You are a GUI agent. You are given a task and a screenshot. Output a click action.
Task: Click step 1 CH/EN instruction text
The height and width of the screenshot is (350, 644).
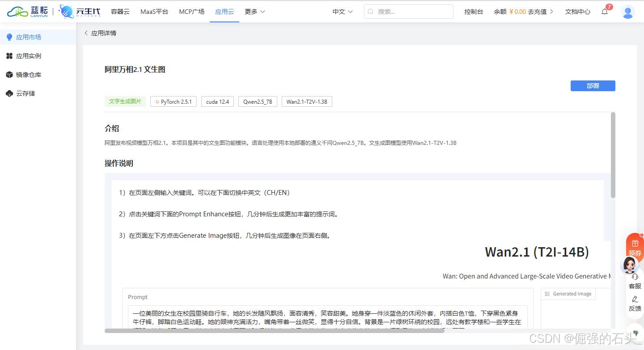204,193
